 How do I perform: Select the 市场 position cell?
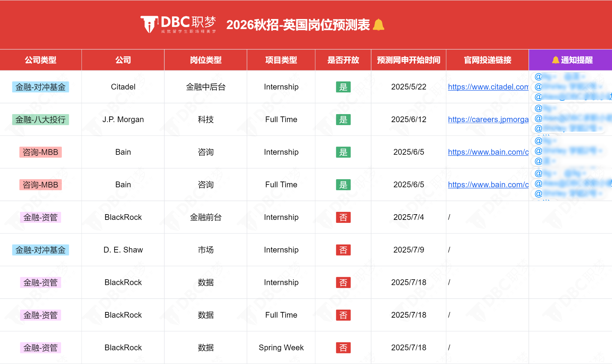[206, 250]
